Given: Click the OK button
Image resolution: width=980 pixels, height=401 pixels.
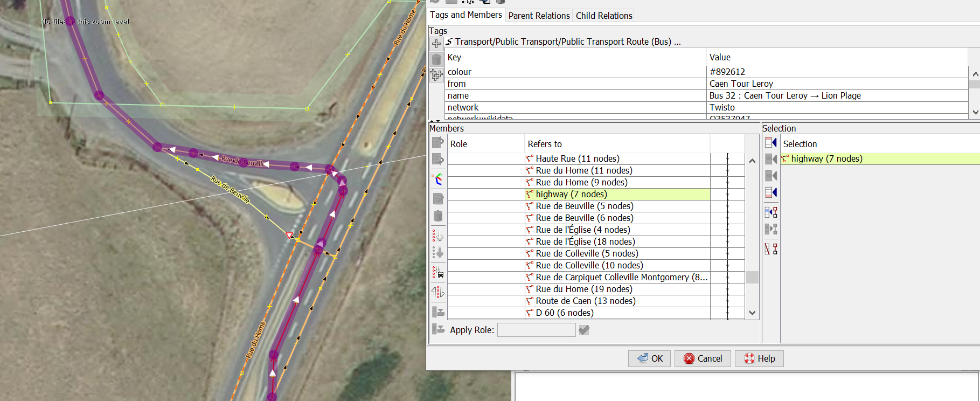Looking at the screenshot, I should (649, 358).
